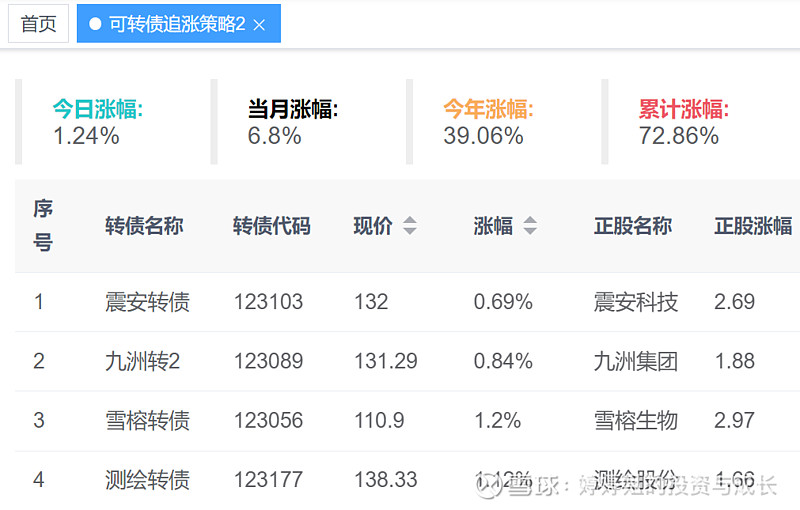Click stock name 震安科技
The height and width of the screenshot is (510, 800).
(x=636, y=302)
